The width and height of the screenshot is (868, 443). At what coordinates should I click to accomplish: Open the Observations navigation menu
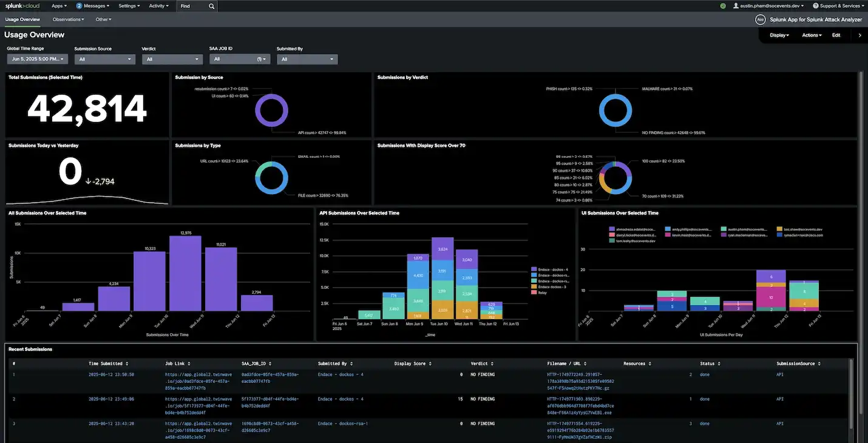point(68,19)
